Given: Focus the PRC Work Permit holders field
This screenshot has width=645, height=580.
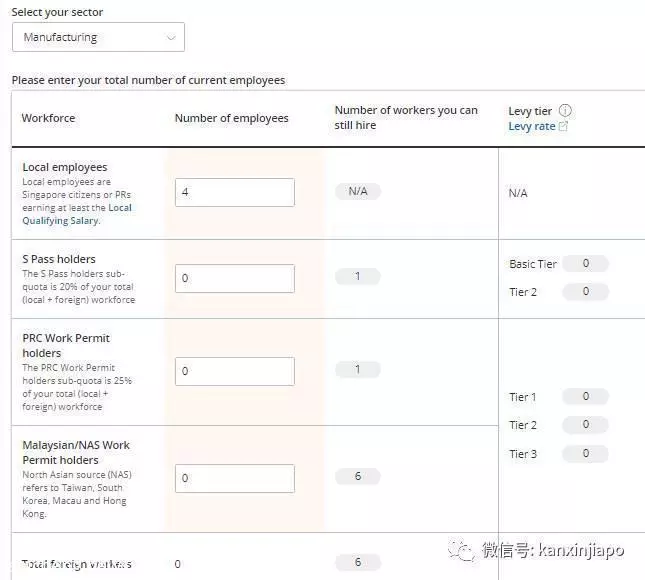Looking at the screenshot, I should tap(235, 371).
